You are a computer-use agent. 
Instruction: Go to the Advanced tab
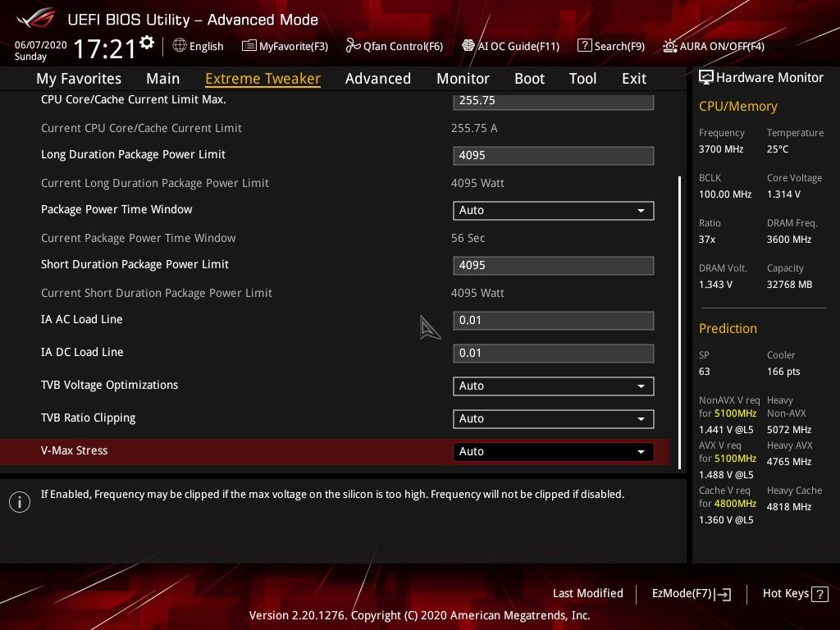[x=378, y=78]
